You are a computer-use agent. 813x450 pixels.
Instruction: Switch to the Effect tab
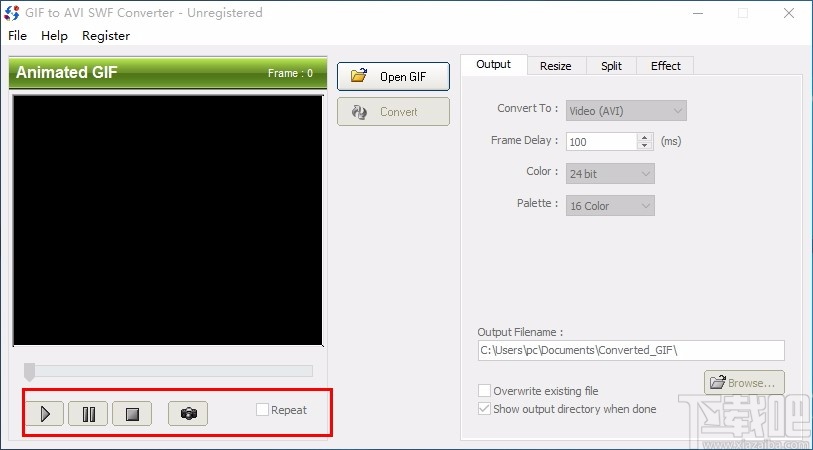click(x=665, y=66)
